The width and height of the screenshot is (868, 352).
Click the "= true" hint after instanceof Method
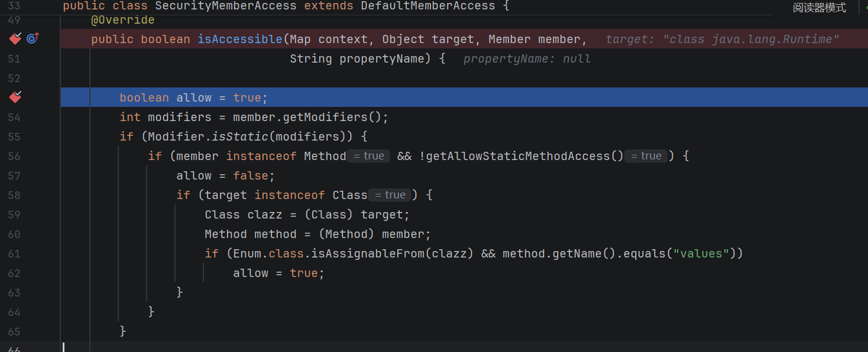pos(368,156)
